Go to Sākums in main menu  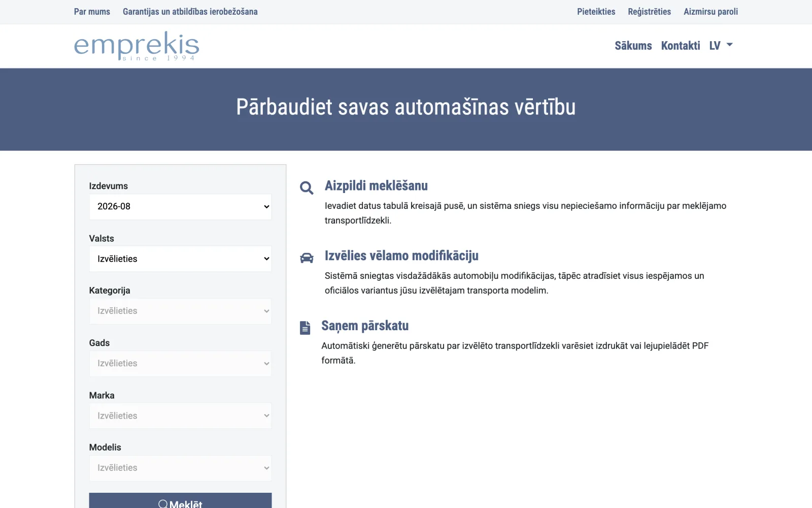[x=633, y=46]
